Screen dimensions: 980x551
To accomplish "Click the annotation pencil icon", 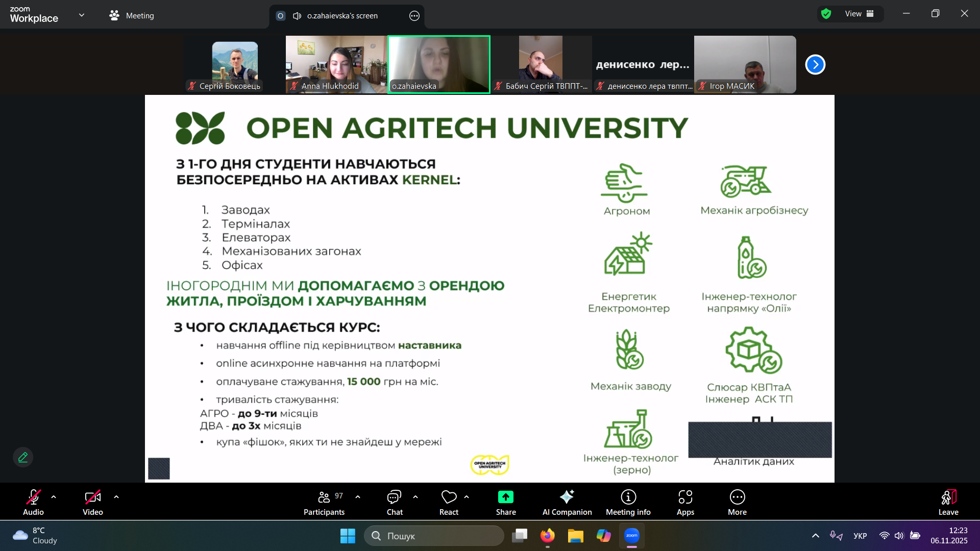I will 23,457.
